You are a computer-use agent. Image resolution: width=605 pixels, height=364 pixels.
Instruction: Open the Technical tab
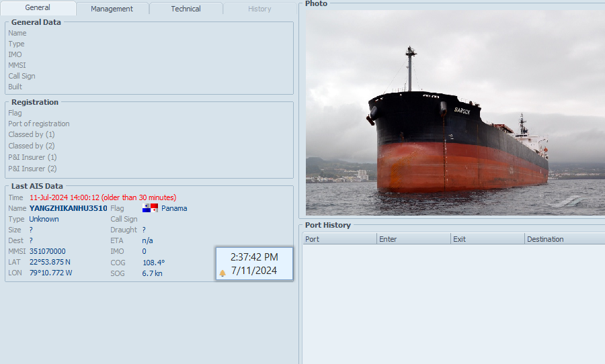186,9
